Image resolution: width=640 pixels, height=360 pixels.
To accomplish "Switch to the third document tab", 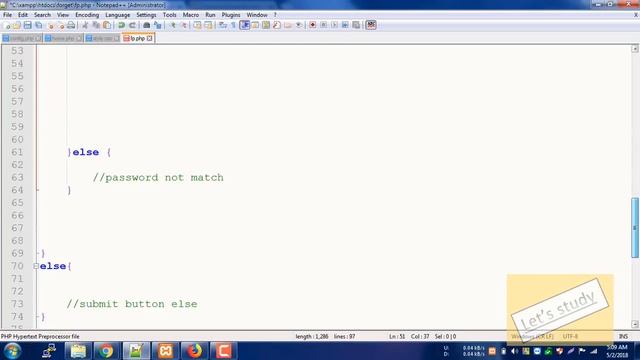I will [x=102, y=38].
